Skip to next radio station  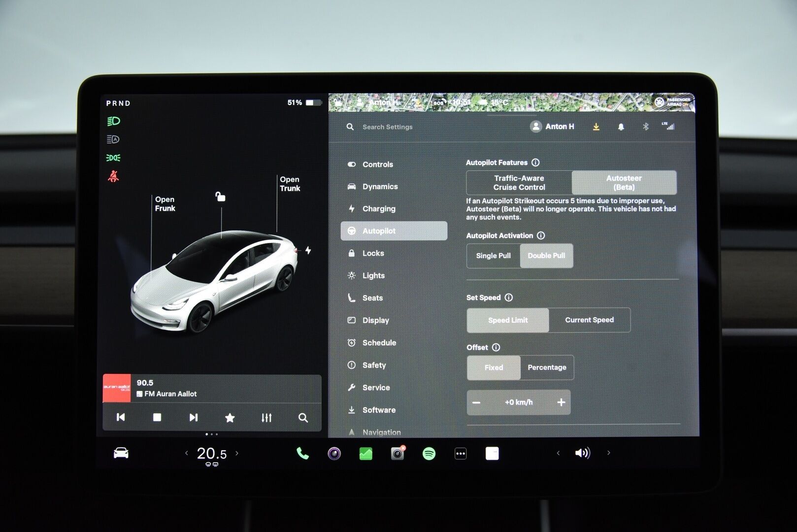[194, 418]
